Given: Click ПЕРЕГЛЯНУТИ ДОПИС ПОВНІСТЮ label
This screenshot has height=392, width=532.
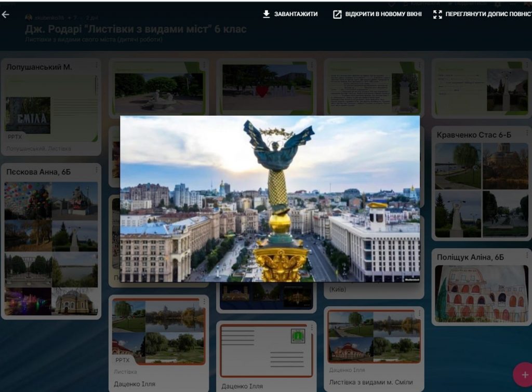Looking at the screenshot, I should click(x=488, y=14).
